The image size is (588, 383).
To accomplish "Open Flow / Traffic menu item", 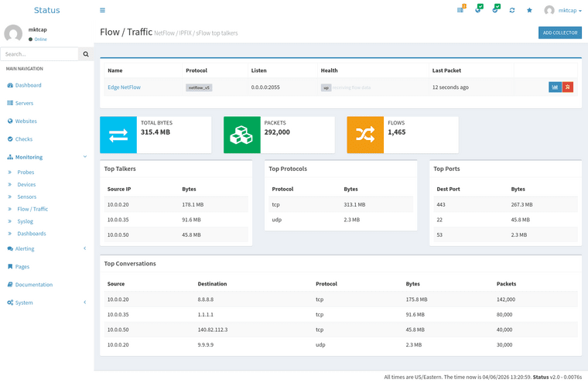I will click(x=32, y=209).
